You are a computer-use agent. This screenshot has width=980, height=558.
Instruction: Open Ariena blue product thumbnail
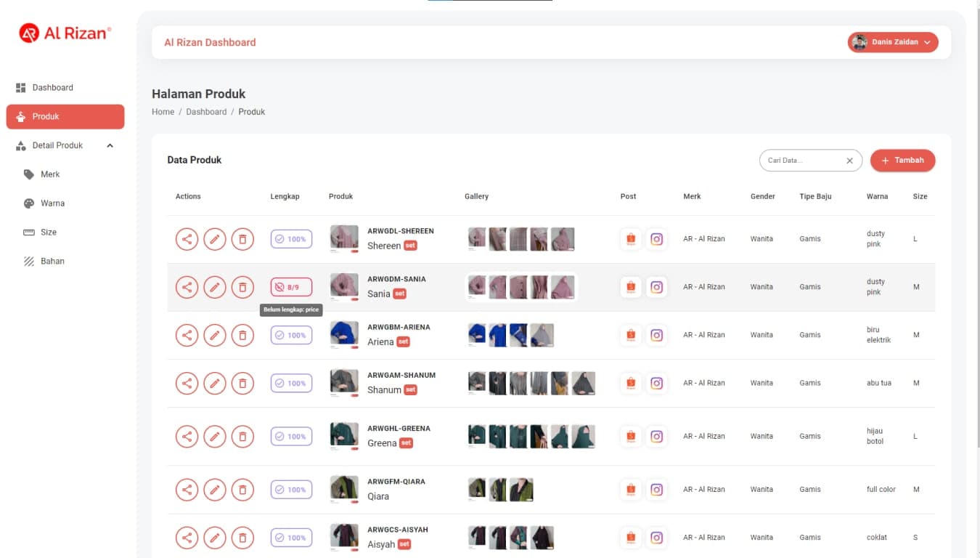(x=344, y=335)
